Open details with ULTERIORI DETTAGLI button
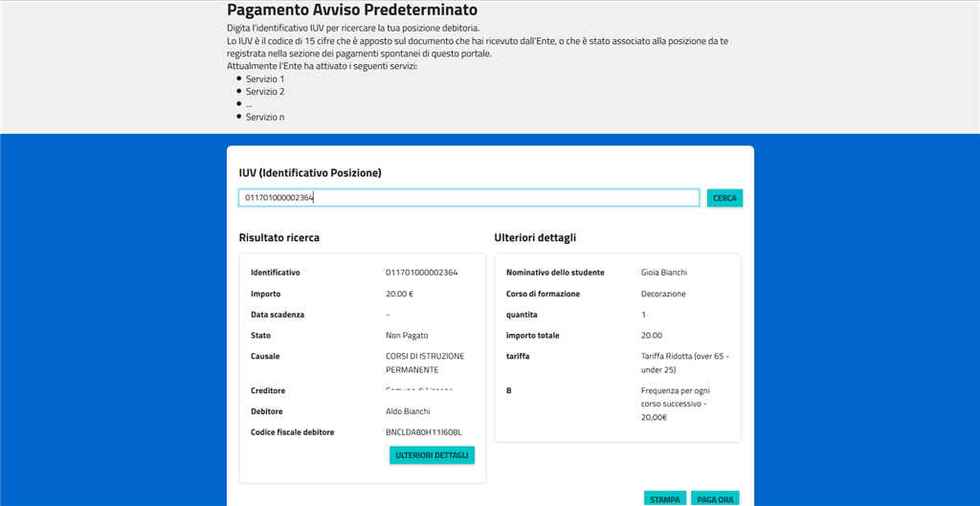Viewport: 980px width, 506px height. point(432,455)
